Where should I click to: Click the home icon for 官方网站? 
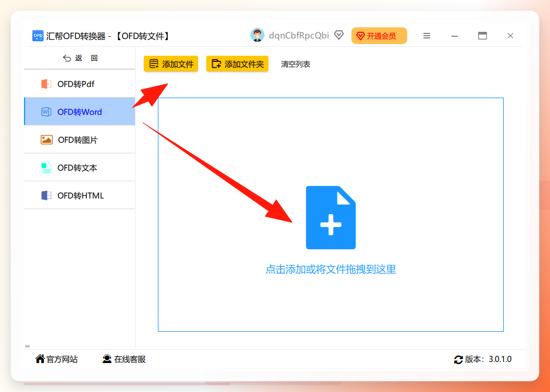pyautogui.click(x=40, y=359)
